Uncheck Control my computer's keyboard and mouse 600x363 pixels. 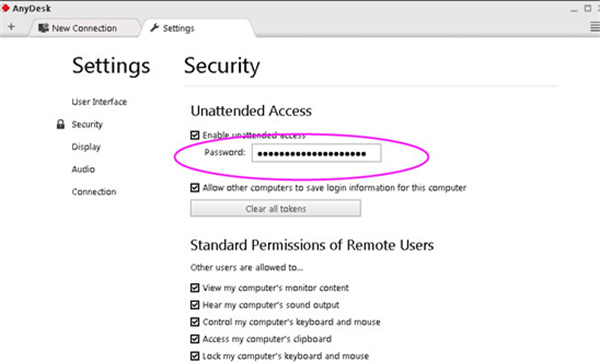[x=195, y=322]
